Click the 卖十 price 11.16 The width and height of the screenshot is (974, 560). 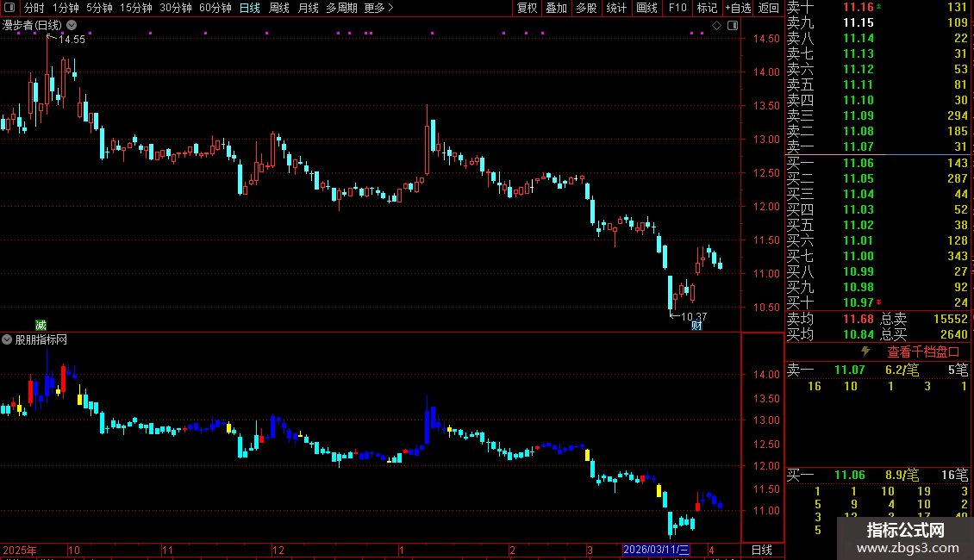pyautogui.click(x=858, y=7)
